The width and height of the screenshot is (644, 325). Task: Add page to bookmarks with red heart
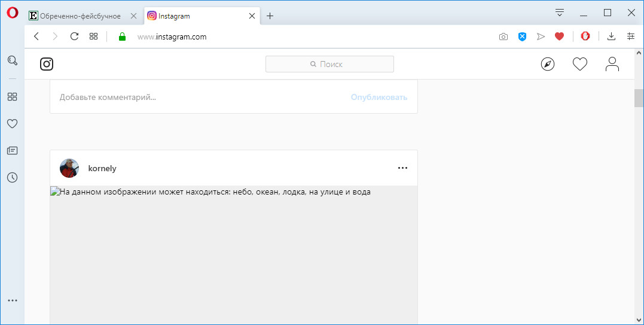click(x=559, y=37)
